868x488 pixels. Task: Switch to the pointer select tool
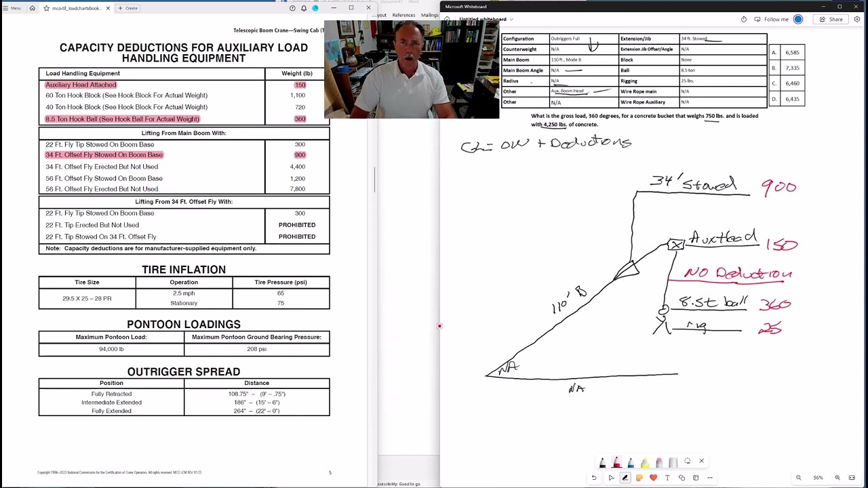pos(611,478)
